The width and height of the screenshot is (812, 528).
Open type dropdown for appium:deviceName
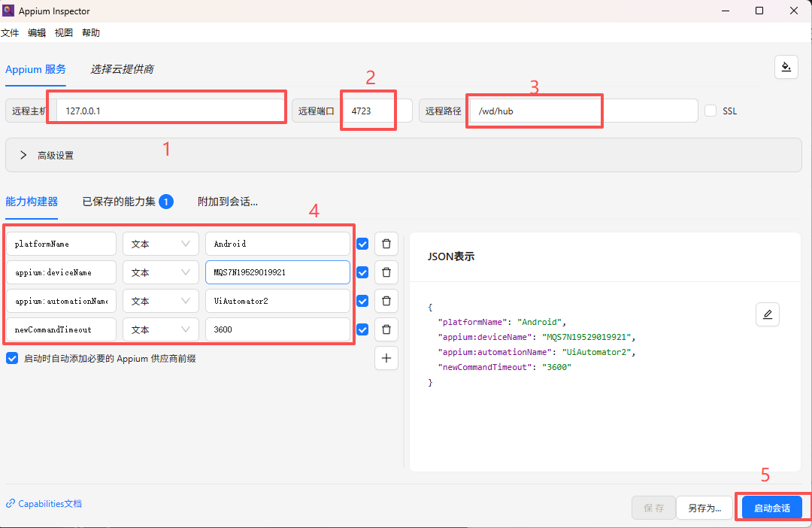tap(161, 272)
